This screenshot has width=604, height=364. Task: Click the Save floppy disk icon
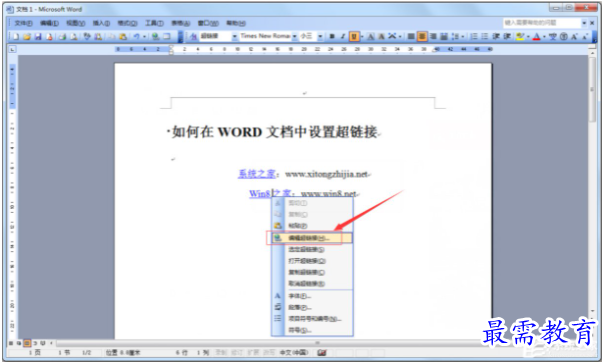click(38, 37)
